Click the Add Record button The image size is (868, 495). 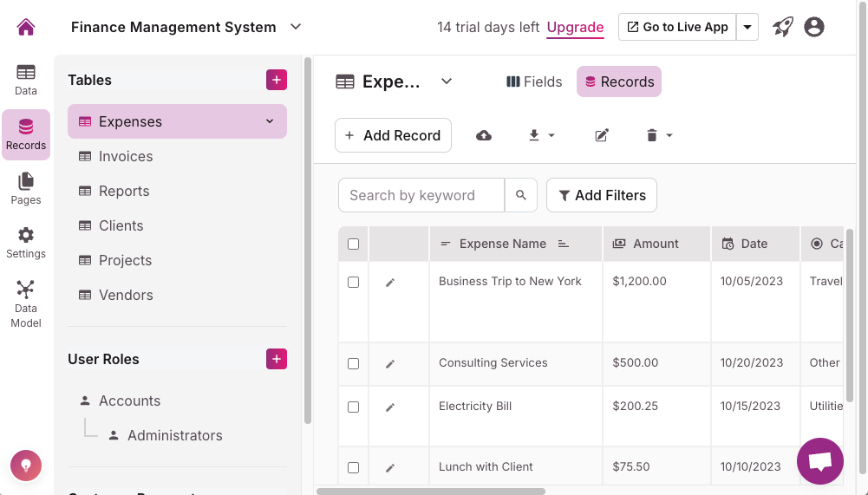(393, 135)
